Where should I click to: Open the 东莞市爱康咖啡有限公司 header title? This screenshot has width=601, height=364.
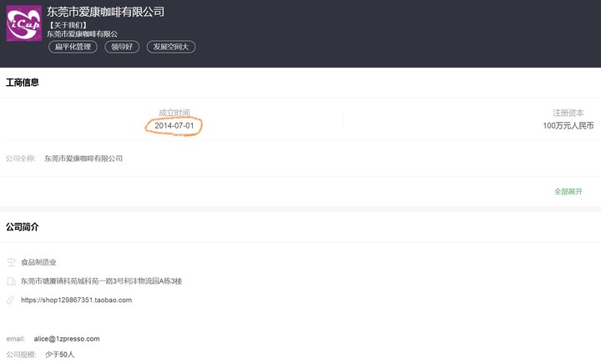pyautogui.click(x=105, y=12)
